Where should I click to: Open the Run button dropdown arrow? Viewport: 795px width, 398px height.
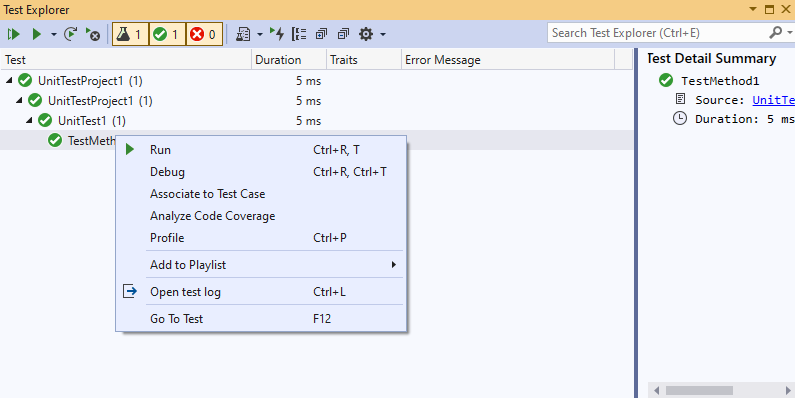click(x=53, y=34)
